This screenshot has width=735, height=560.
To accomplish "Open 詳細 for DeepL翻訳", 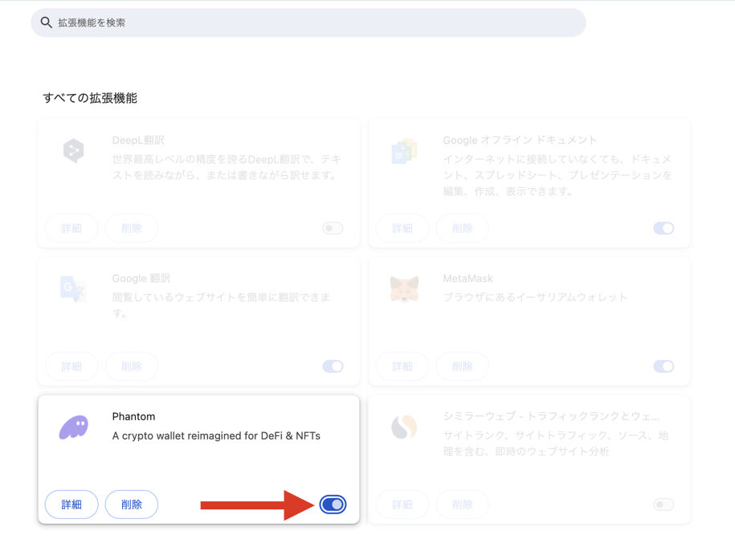I will click(x=71, y=228).
